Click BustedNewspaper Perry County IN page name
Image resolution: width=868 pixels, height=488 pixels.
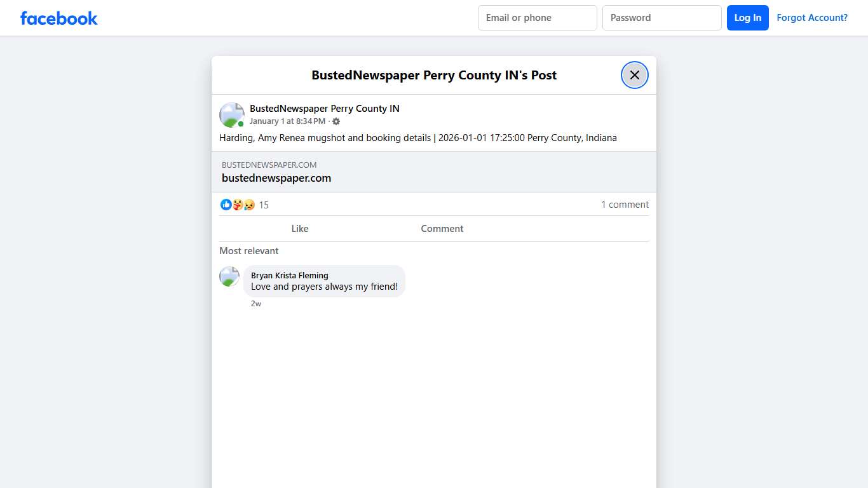click(324, 108)
